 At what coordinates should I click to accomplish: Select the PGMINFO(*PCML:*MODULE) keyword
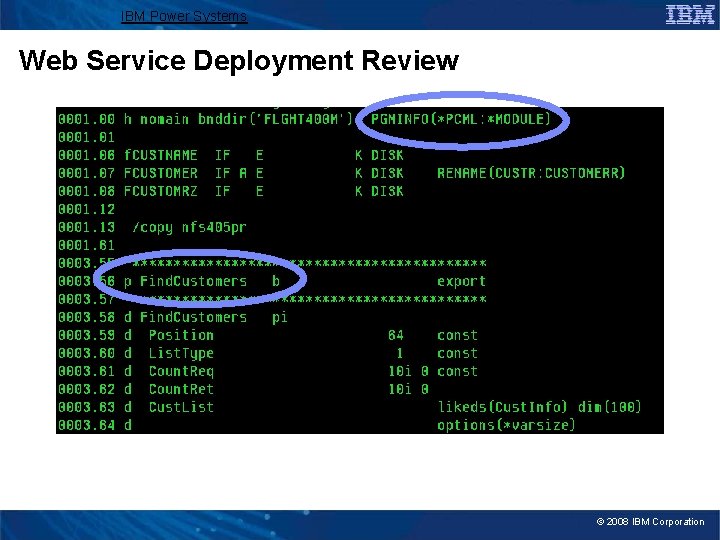click(x=460, y=119)
